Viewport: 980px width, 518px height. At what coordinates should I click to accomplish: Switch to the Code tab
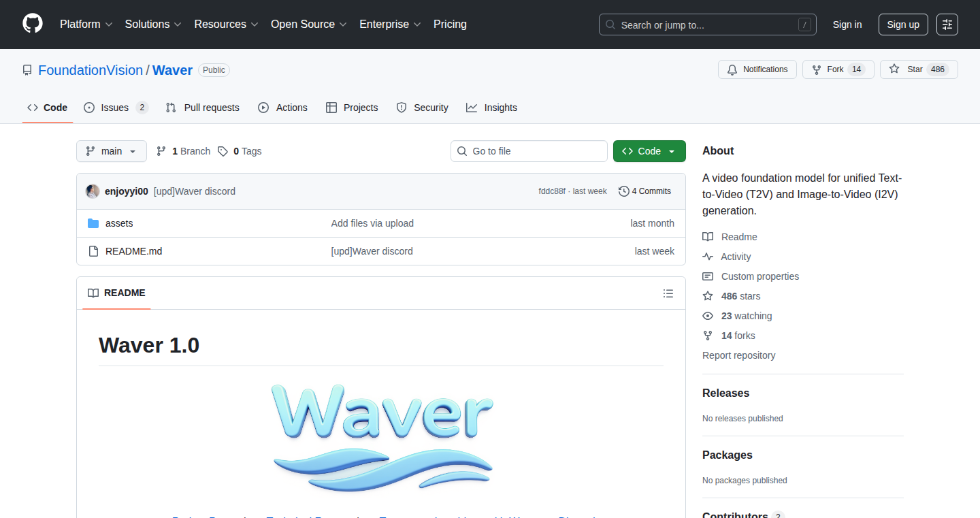48,108
